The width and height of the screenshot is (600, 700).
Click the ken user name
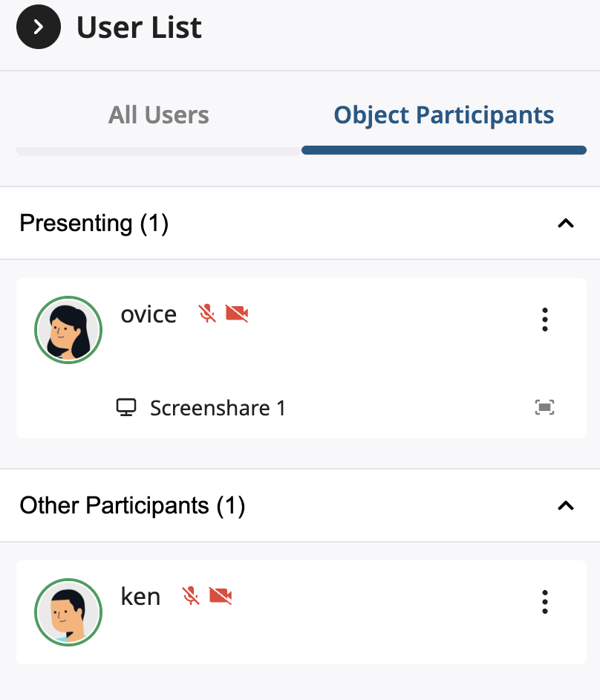[x=140, y=597]
